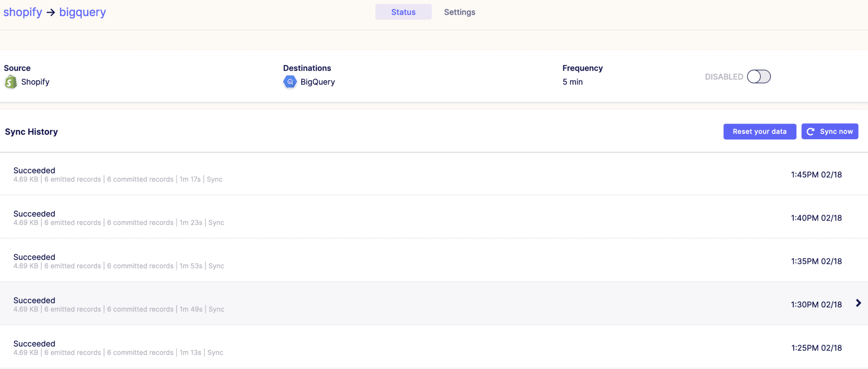
Task: Click the 1:25PM 02/18 timestamp
Action: [816, 348]
